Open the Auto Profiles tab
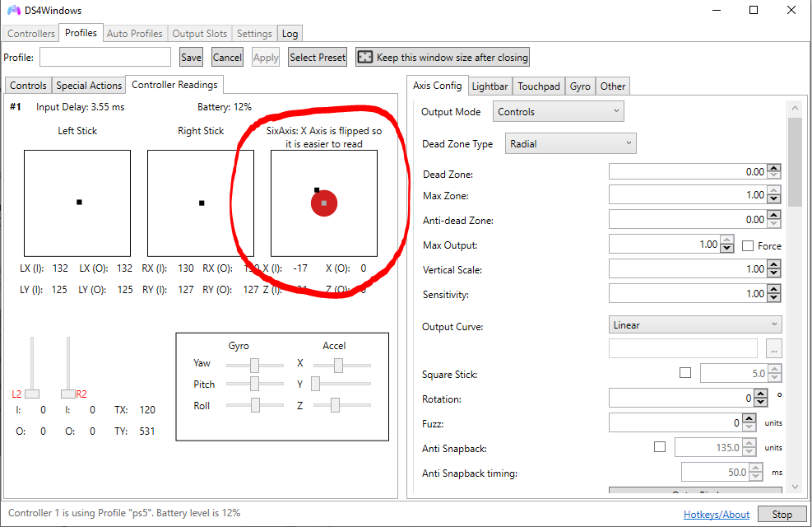The image size is (812, 527). [x=135, y=34]
